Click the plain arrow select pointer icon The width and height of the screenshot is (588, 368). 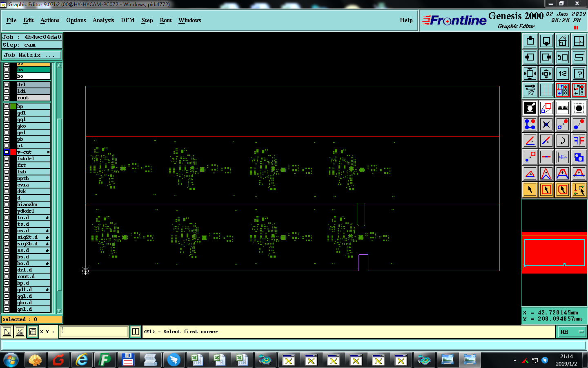point(530,190)
